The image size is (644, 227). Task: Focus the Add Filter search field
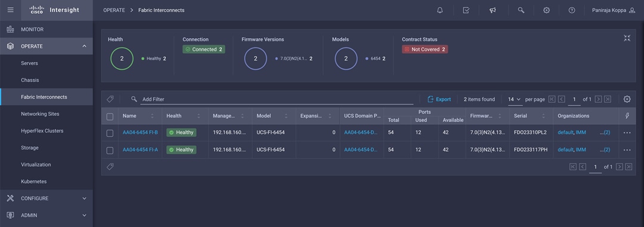[x=277, y=100]
